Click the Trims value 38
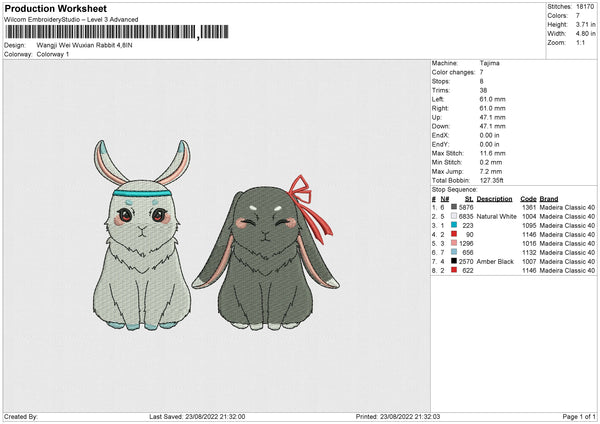This screenshot has height=424, width=600. coord(483,90)
